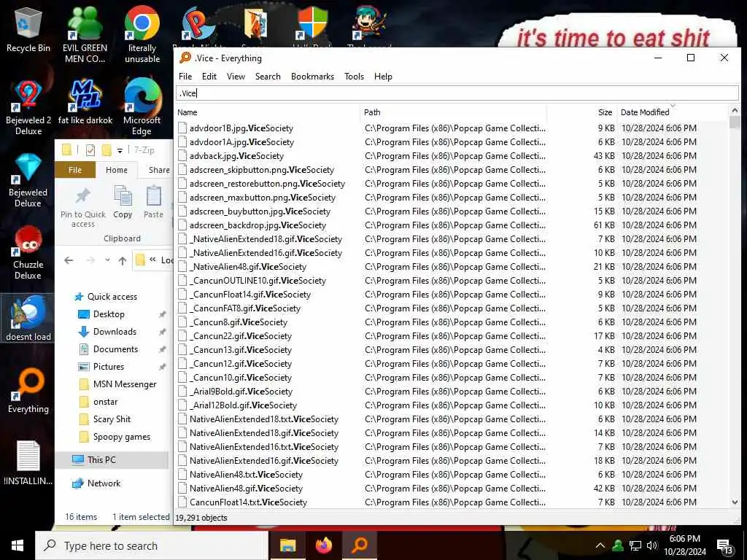The image size is (747, 560).
Task: Open the network tray icon
Action: pyautogui.click(x=635, y=545)
